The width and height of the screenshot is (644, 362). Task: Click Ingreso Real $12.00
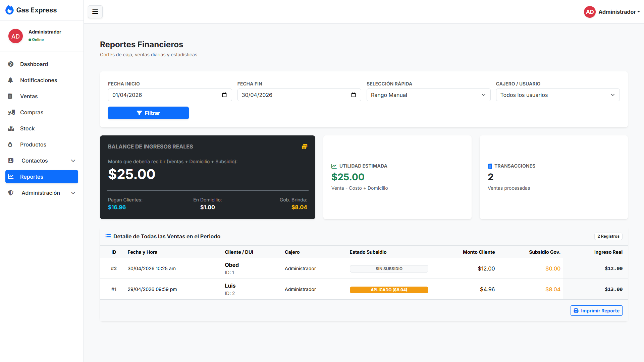coord(613,268)
